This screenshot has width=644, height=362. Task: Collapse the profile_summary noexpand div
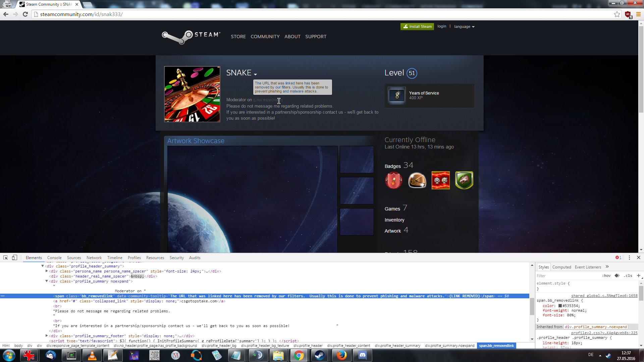pos(47,281)
